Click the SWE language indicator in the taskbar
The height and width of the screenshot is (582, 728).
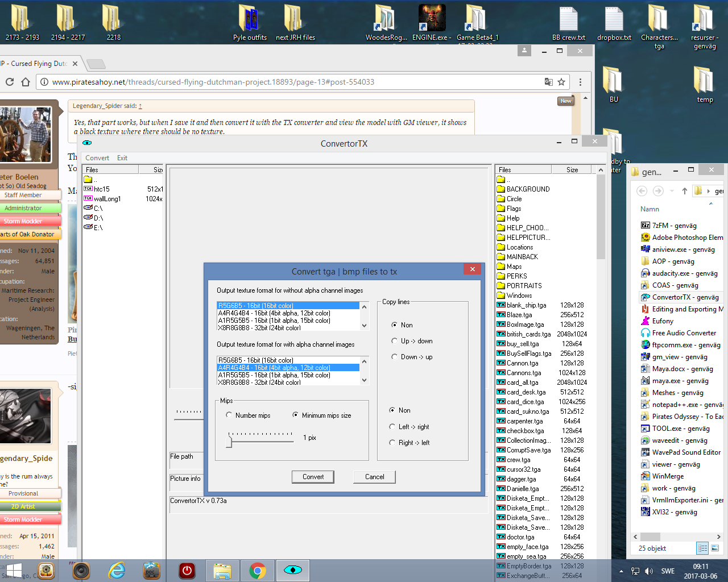pos(668,571)
